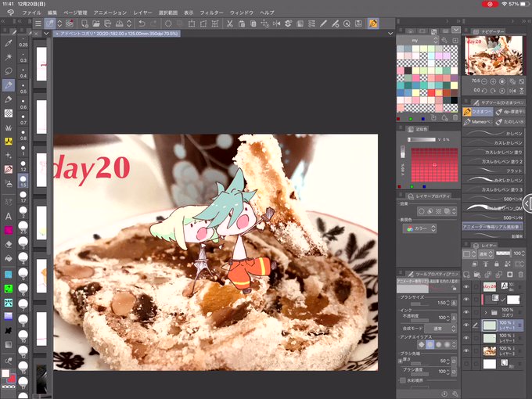Flip the canvas horizontally in the navigator
The width and height of the screenshot is (532, 399).
click(513, 91)
